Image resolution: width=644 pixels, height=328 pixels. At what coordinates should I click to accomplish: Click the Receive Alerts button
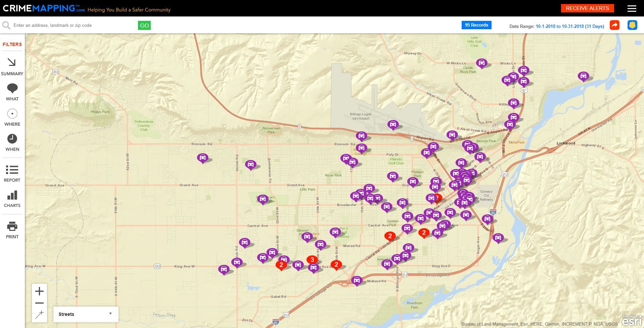point(587,8)
